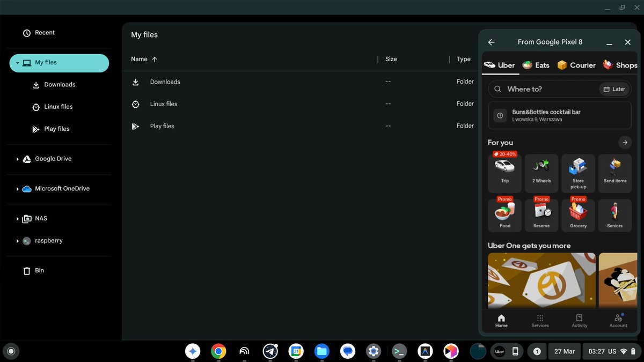This screenshot has width=644, height=362.
Task: Go to Uber Services bottom tab
Action: [x=540, y=321]
